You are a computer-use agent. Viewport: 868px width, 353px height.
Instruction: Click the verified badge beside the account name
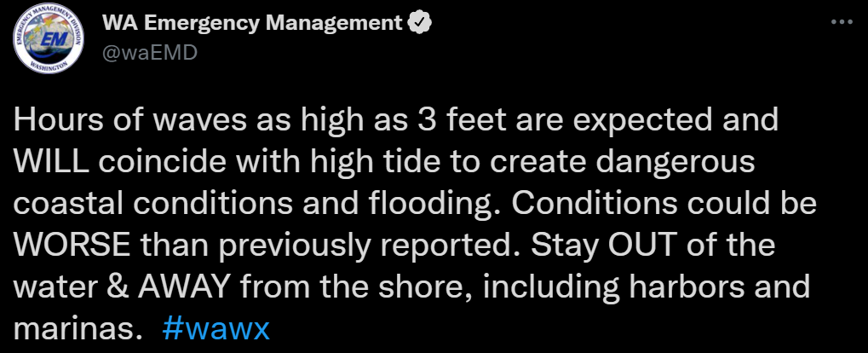[420, 24]
